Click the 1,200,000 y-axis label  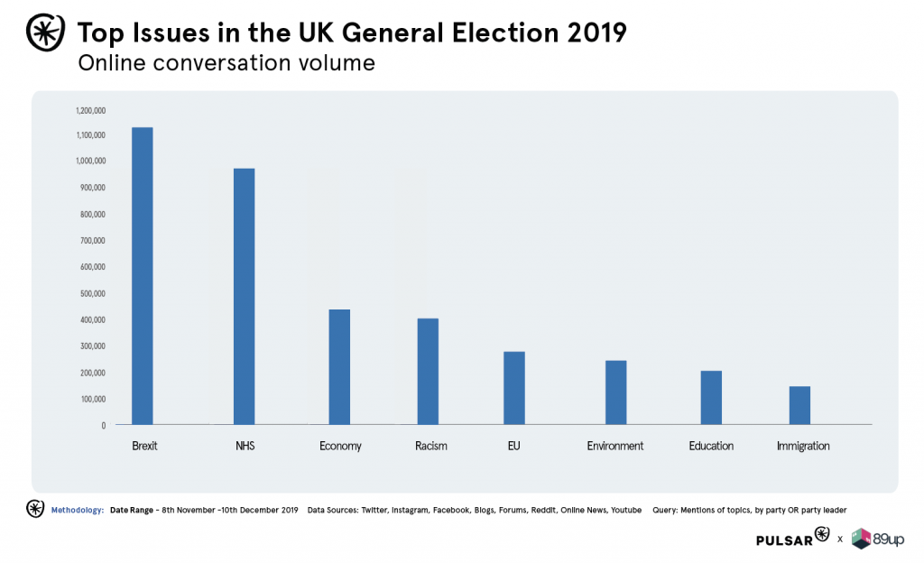[91, 111]
